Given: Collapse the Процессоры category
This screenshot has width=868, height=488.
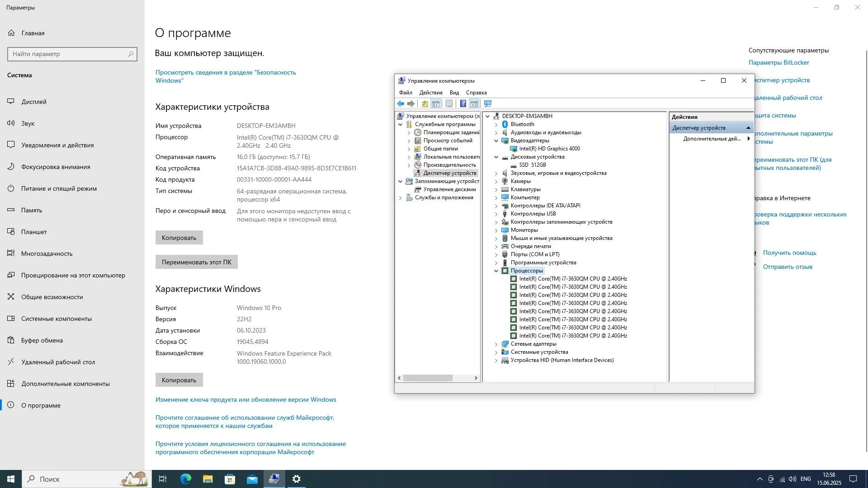Looking at the screenshot, I should [x=496, y=271].
